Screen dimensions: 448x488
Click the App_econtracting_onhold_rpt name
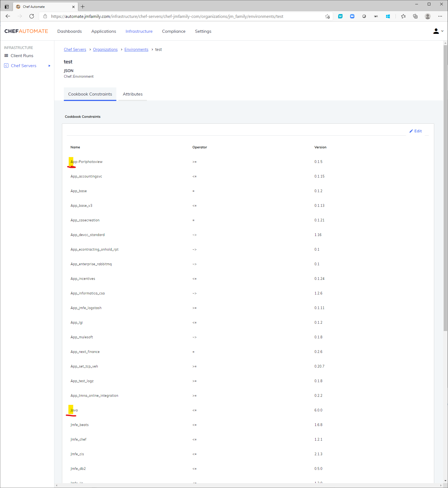[x=94, y=249]
